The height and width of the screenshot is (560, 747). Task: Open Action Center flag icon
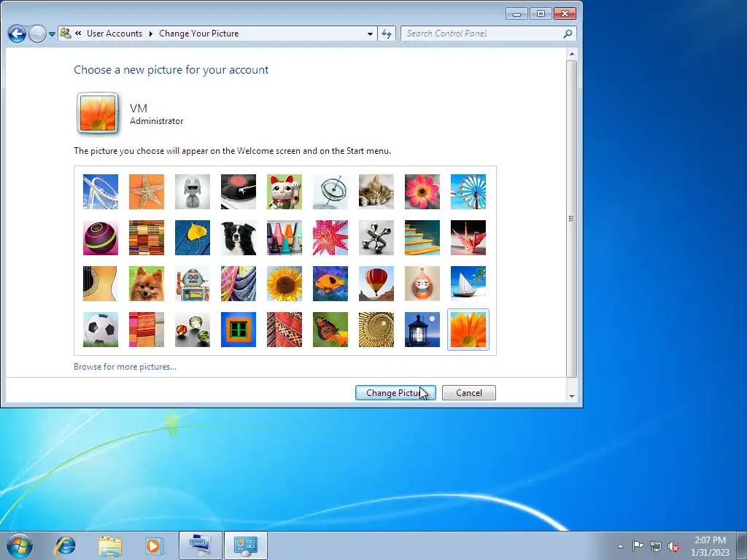[638, 546]
